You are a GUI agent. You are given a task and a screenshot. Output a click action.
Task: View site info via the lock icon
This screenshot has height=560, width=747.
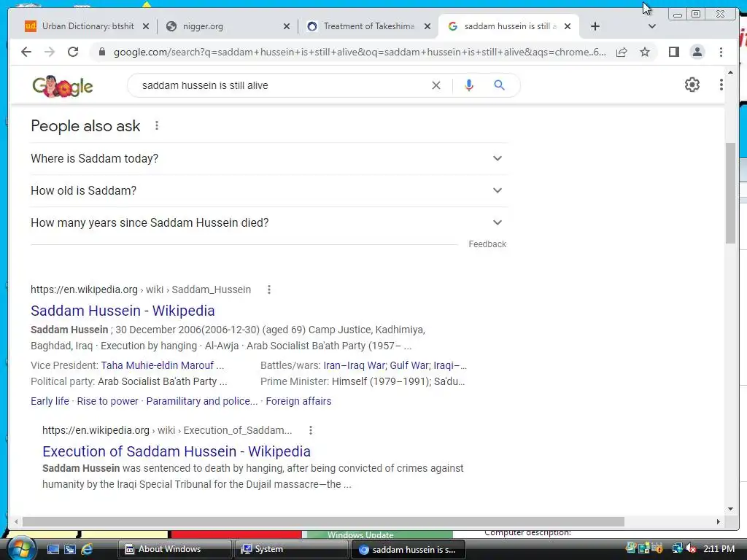pos(101,52)
